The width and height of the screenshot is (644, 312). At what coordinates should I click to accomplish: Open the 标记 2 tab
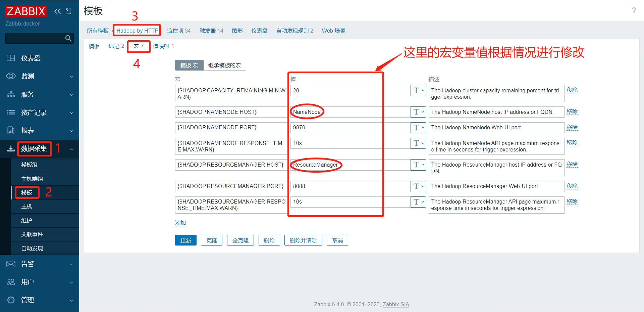(x=116, y=46)
